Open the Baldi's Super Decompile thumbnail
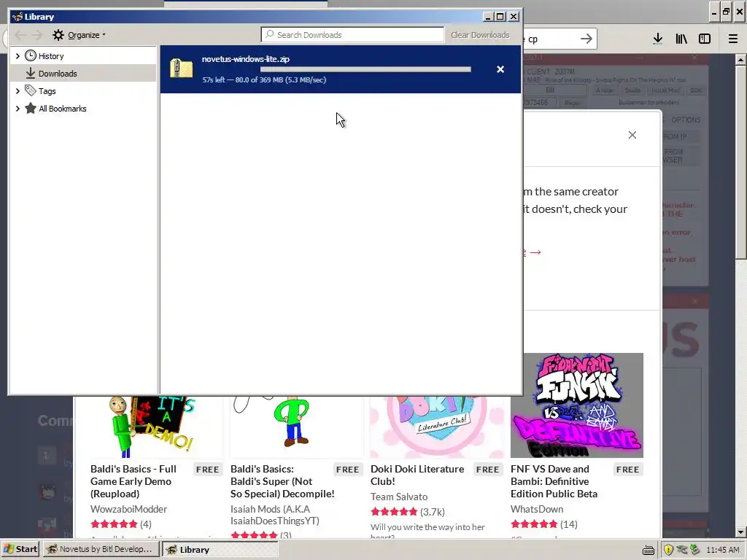 tap(297, 426)
